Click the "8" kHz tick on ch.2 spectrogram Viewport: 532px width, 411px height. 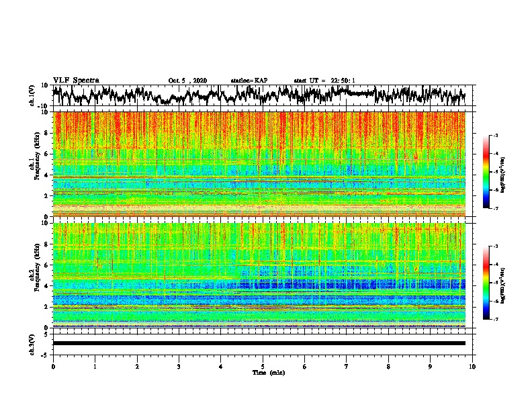pyautogui.click(x=46, y=244)
